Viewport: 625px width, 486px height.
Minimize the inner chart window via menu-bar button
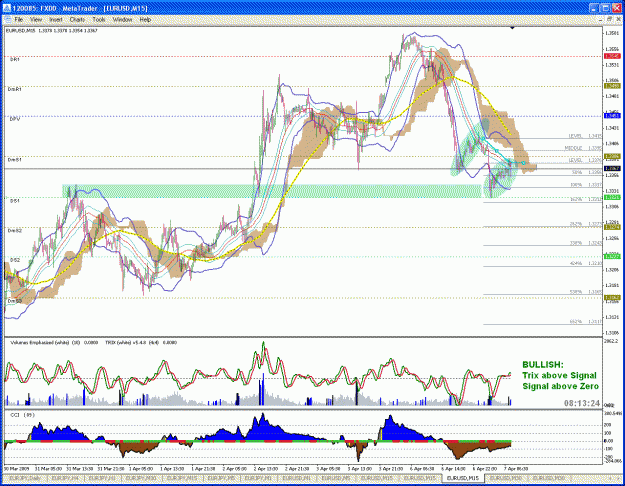tap(601, 19)
